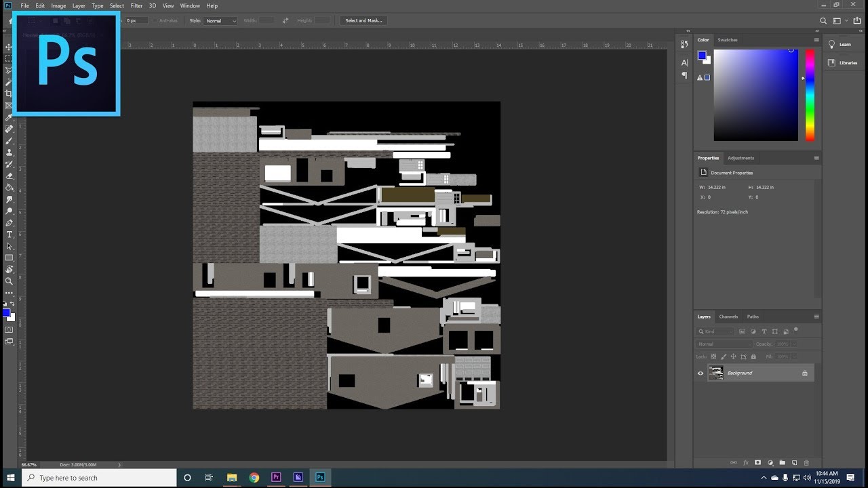Select the Pen tool
The width and height of the screenshot is (868, 488).
pos(9,223)
